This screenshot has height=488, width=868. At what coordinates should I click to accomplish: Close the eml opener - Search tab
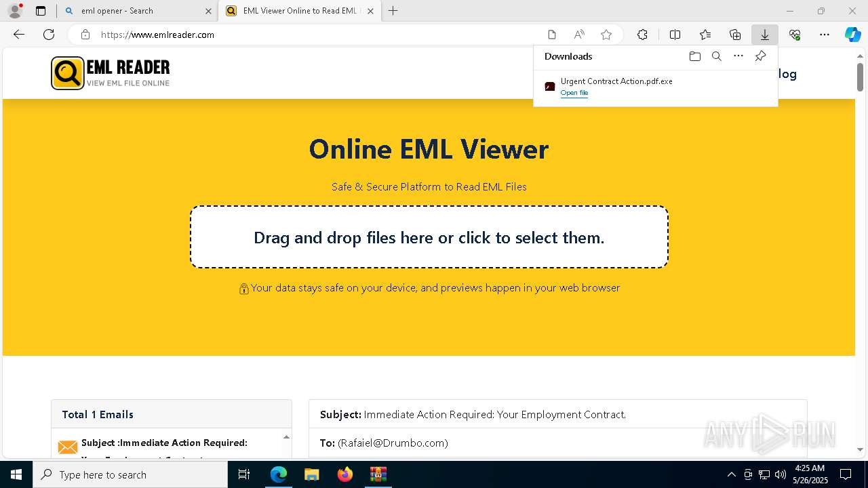[x=208, y=11]
